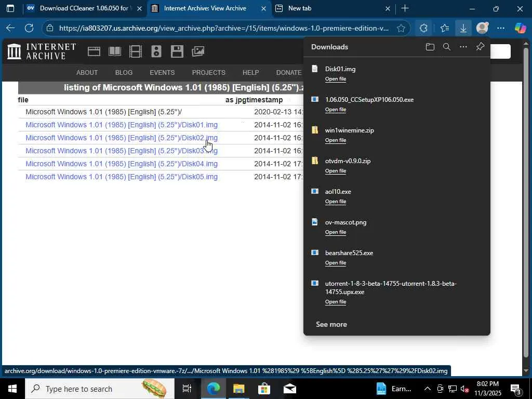Click Open file under bearshare525.exe
532x399 pixels.
336,262
